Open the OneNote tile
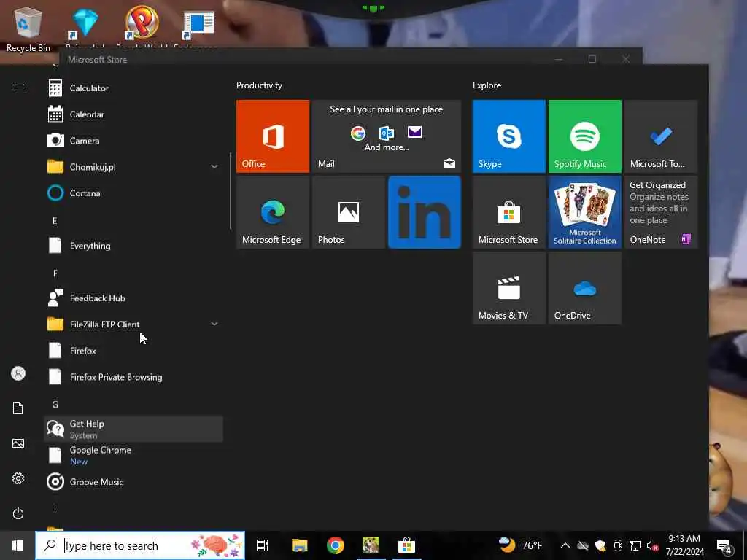747x560 pixels. [x=661, y=212]
